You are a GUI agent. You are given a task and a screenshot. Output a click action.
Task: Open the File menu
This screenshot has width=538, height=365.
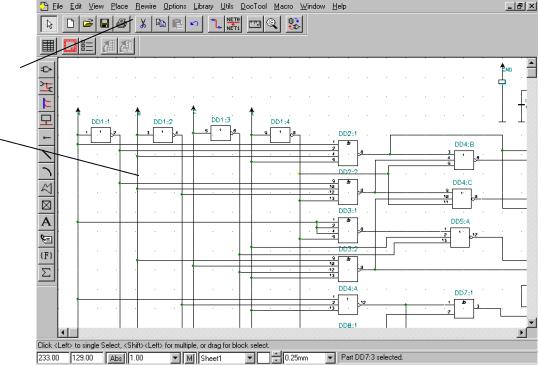pyautogui.click(x=58, y=6)
